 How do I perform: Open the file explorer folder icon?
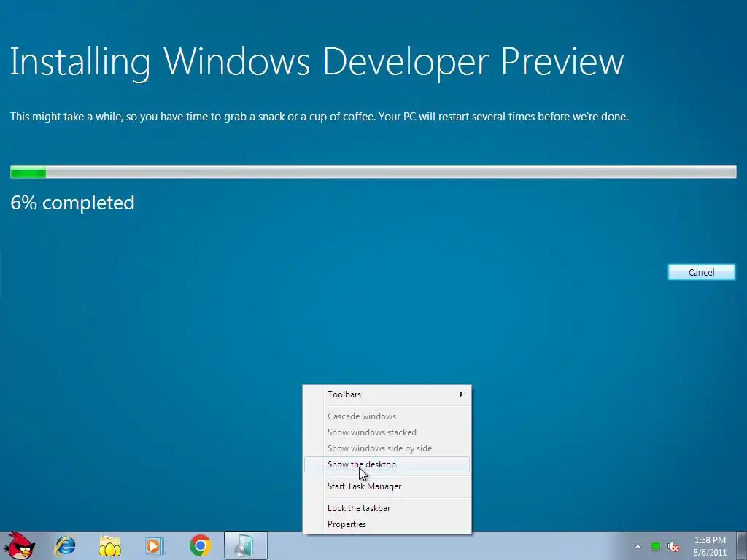(x=110, y=545)
